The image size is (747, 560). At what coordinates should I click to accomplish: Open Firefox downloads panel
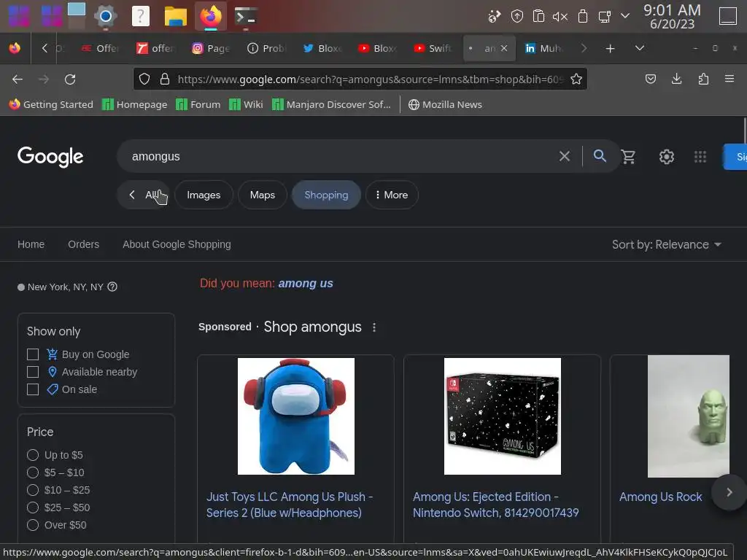[x=676, y=79]
